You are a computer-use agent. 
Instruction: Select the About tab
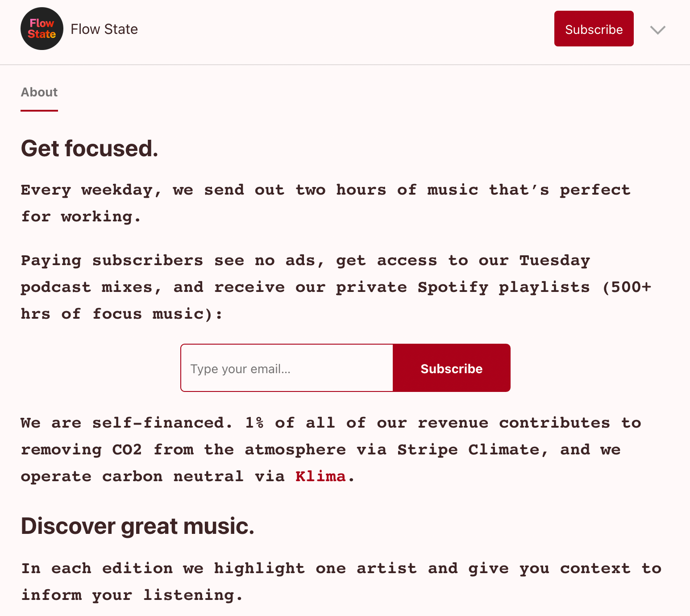point(39,92)
